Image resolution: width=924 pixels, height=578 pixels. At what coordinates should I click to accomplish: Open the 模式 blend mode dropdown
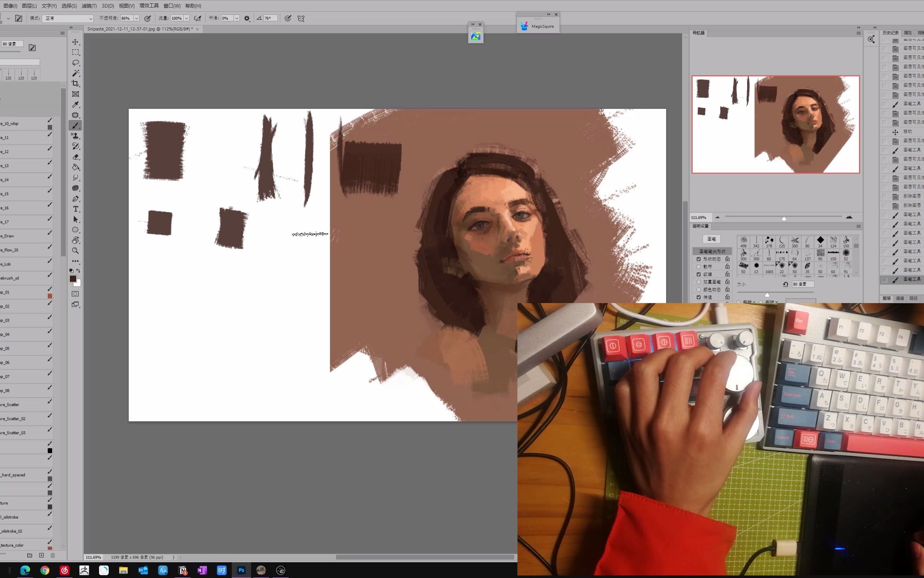[x=68, y=18]
